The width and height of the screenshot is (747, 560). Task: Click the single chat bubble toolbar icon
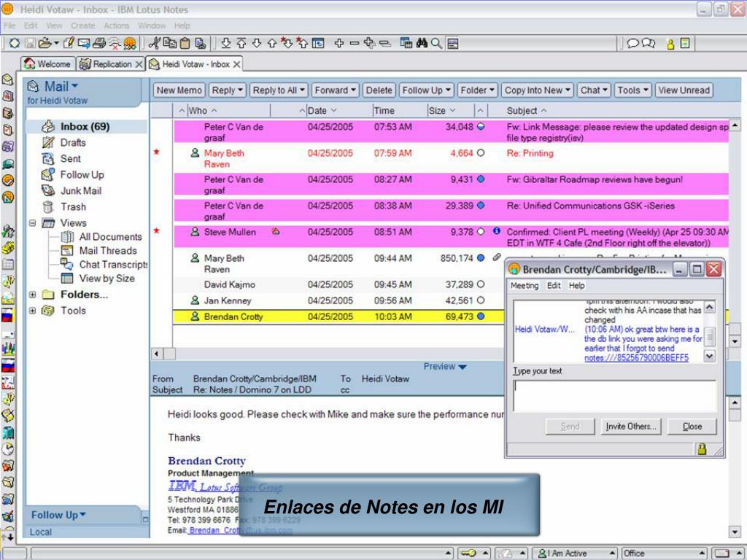pyautogui.click(x=632, y=43)
